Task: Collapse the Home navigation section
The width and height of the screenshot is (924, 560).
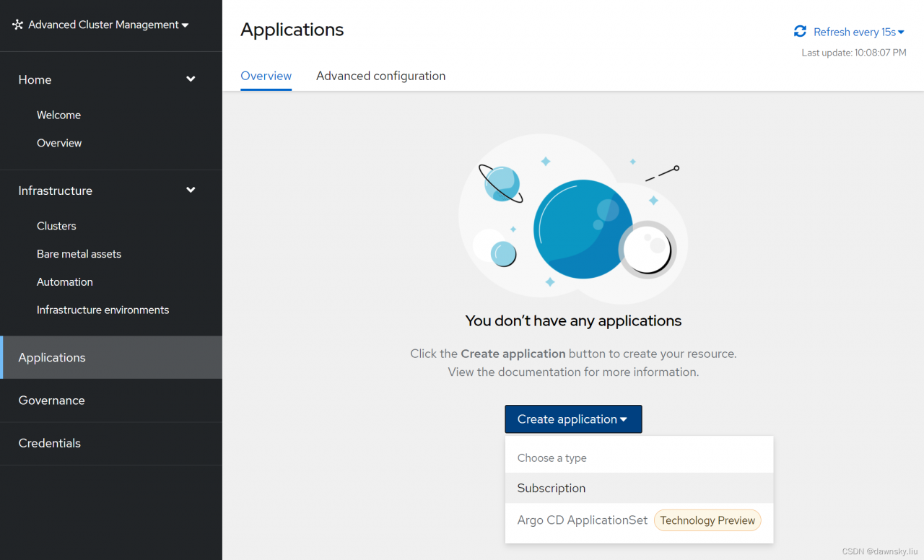Action: 191,79
